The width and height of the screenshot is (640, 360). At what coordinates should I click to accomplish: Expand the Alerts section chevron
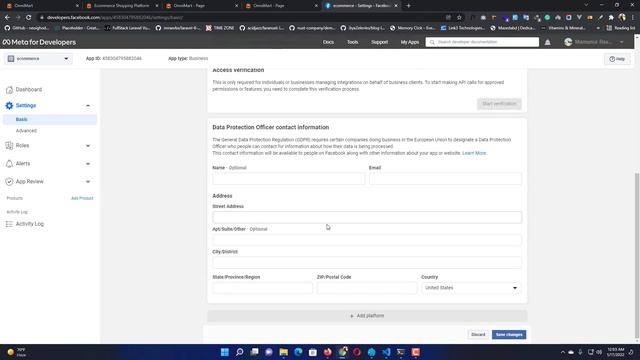click(88, 164)
